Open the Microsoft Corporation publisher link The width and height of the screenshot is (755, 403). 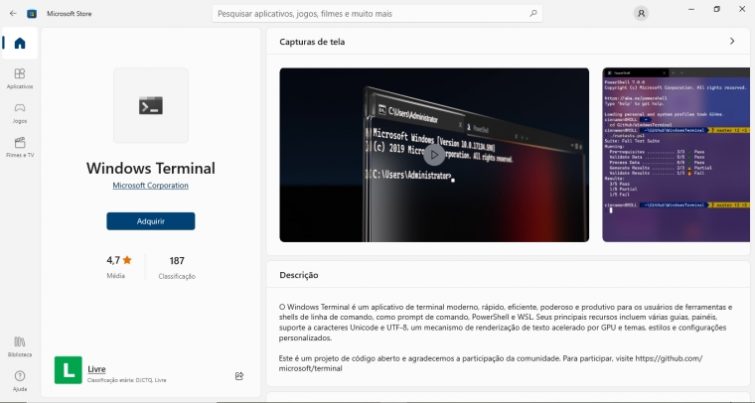point(150,185)
